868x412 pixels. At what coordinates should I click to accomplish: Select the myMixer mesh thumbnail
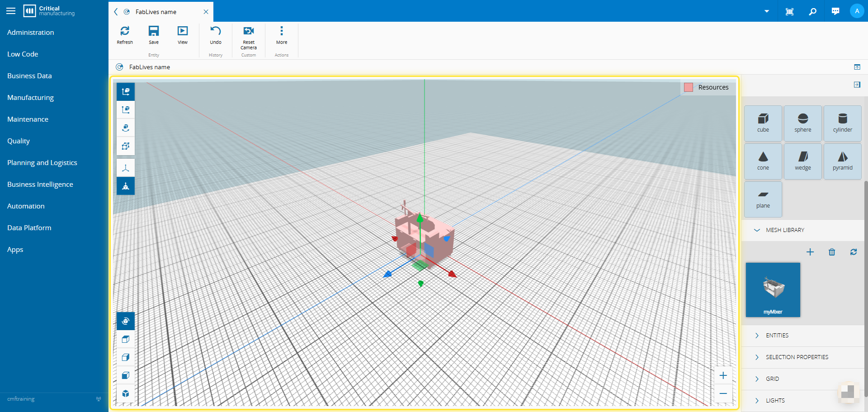(x=773, y=289)
